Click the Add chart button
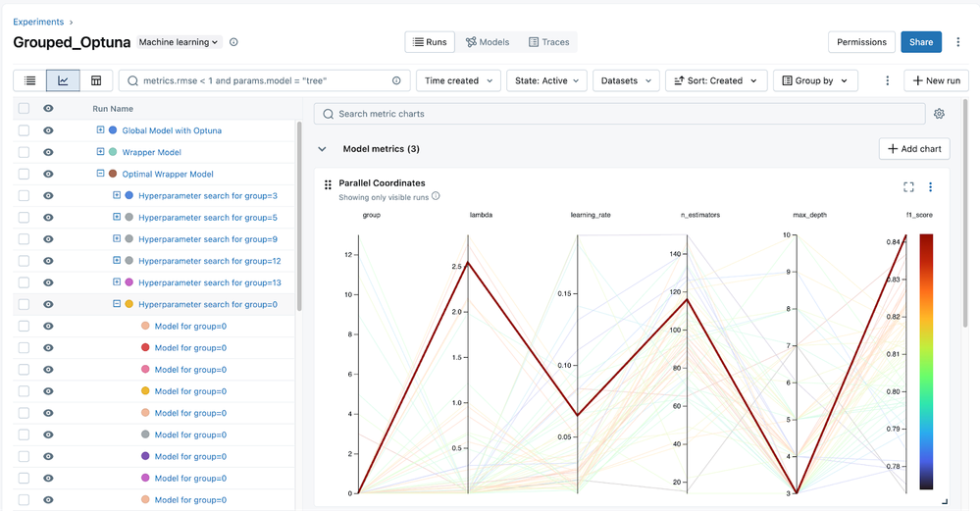 (x=913, y=149)
